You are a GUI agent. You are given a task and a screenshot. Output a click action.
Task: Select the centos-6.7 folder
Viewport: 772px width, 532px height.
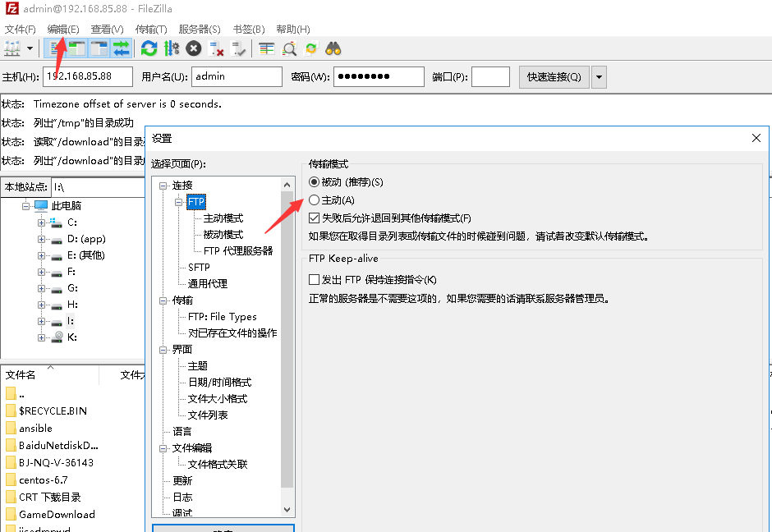click(x=44, y=479)
